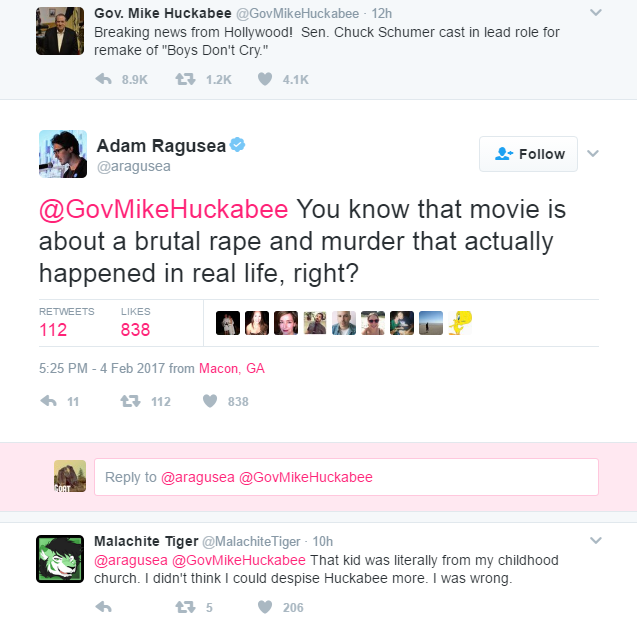Retweet Adam Ragusea's tweet
The height and width of the screenshot is (621, 637).
pos(129,401)
